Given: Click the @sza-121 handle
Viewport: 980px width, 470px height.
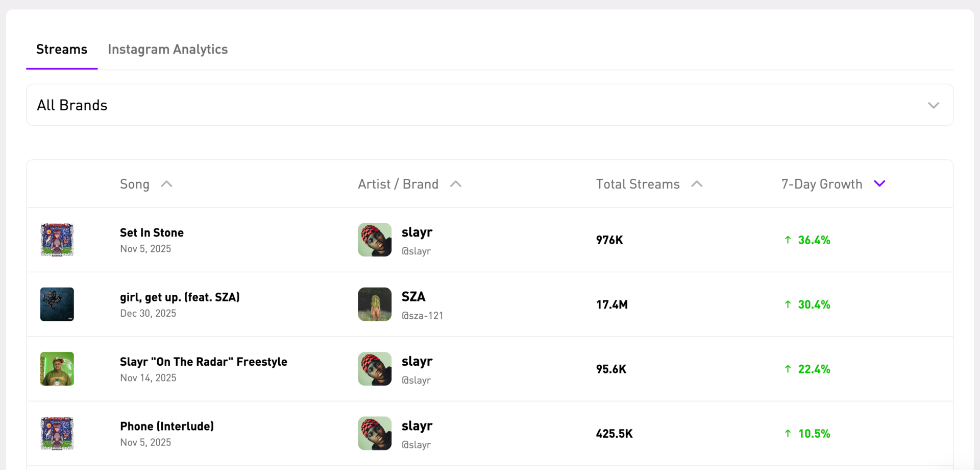Looking at the screenshot, I should 422,316.
